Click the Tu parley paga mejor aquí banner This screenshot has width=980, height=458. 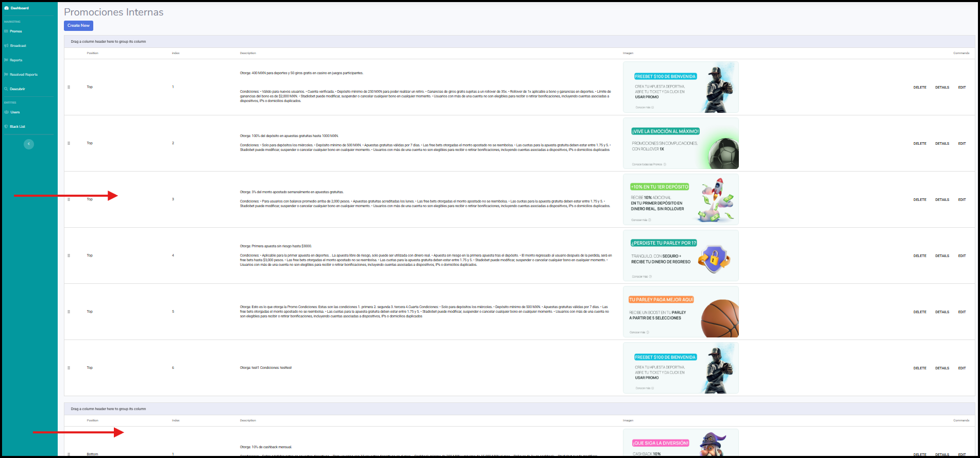tap(681, 312)
